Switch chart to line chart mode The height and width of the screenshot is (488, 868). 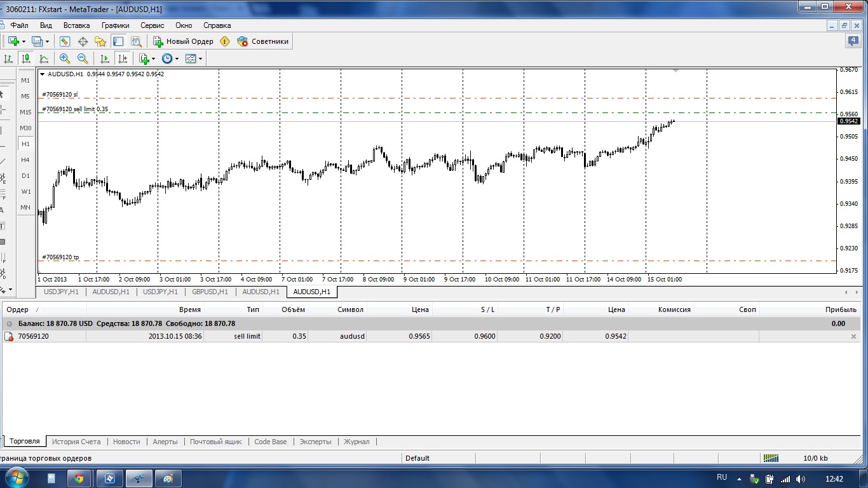pos(44,58)
